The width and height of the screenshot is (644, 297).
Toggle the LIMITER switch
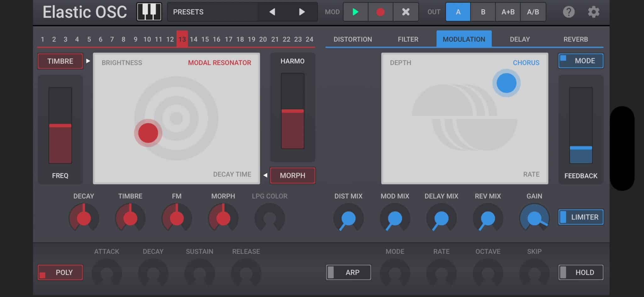tap(580, 217)
